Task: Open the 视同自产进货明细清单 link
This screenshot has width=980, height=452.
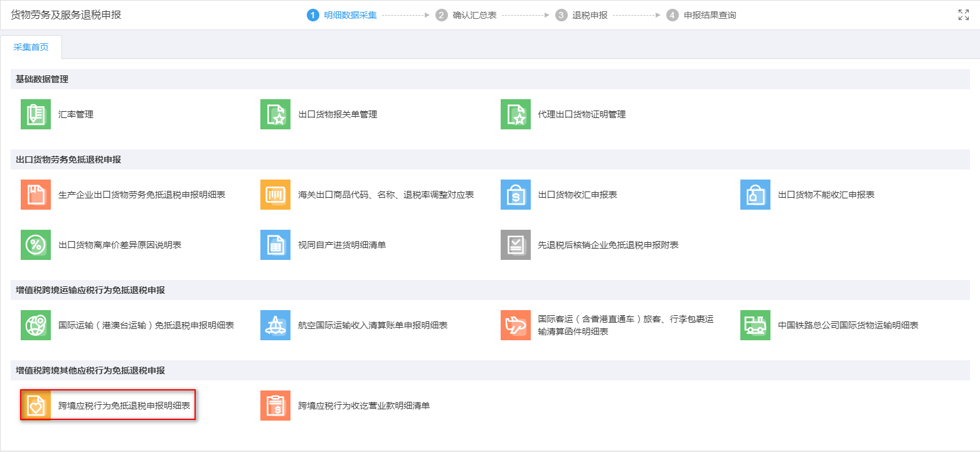Action: coord(342,245)
